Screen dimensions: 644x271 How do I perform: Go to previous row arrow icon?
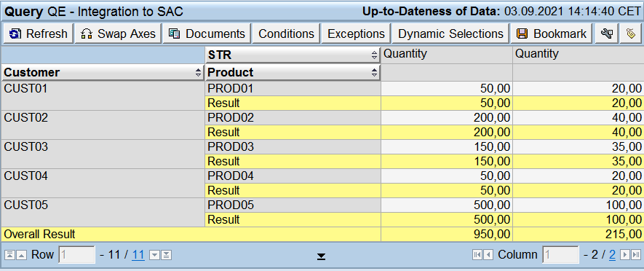(21, 255)
